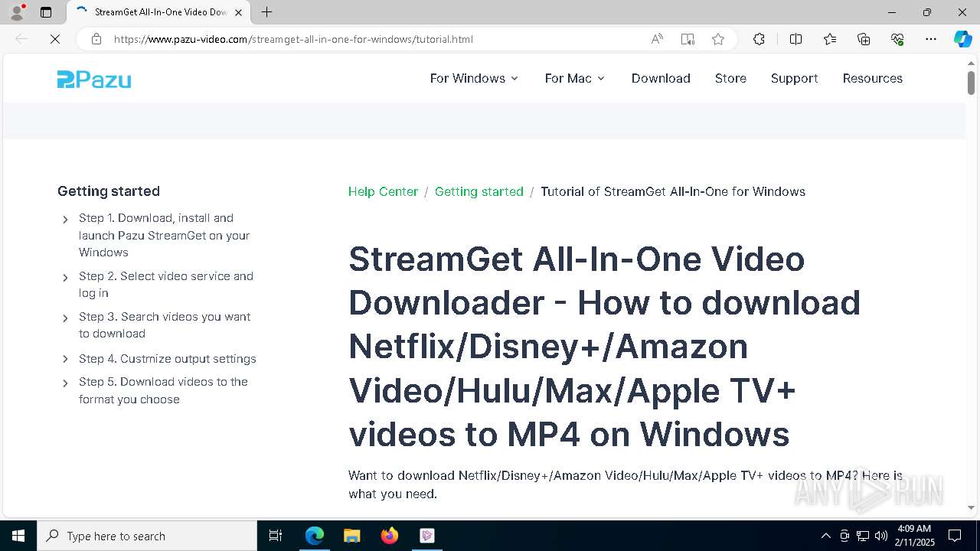Screen dimensions: 980x551
Task: Toggle split screen view
Action: click(795, 39)
